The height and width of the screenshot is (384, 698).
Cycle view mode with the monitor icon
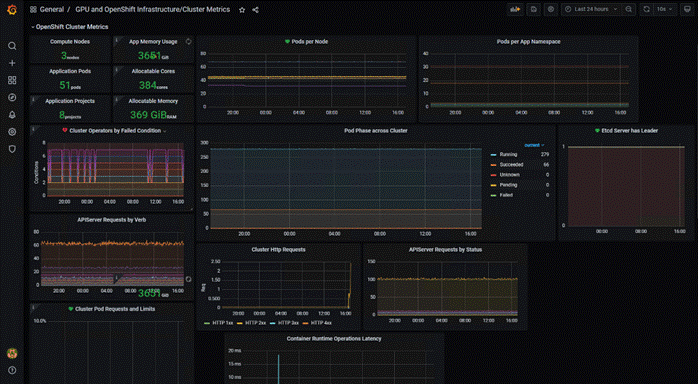[x=687, y=9]
